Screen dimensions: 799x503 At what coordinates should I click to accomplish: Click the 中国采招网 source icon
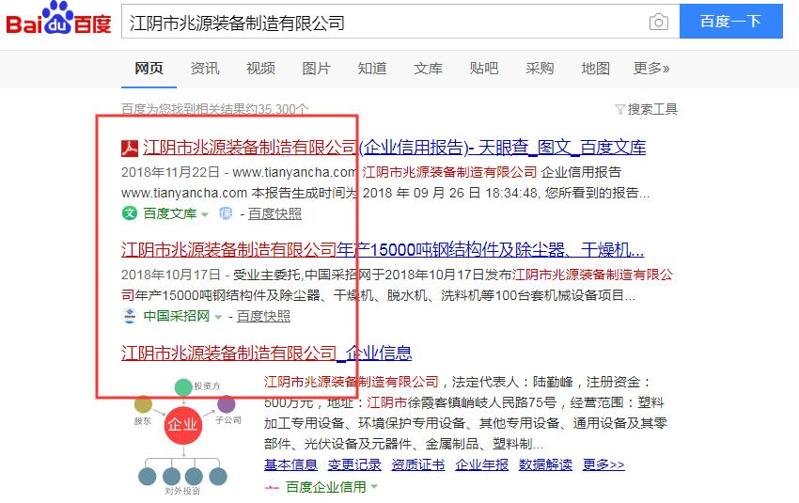click(x=129, y=316)
